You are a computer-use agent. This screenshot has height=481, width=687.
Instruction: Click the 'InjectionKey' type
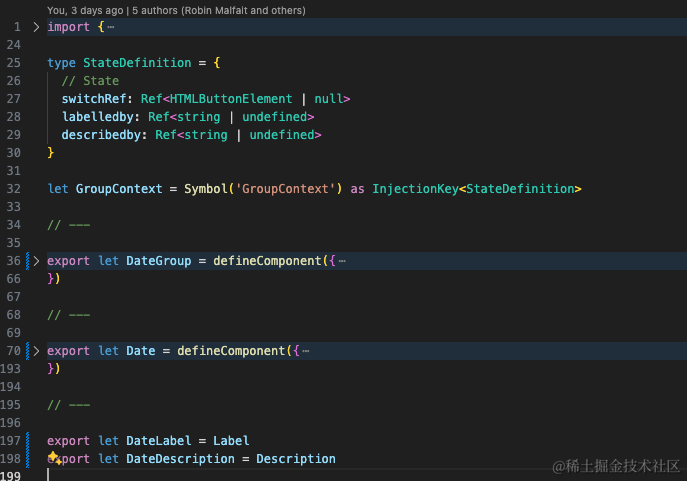415,189
